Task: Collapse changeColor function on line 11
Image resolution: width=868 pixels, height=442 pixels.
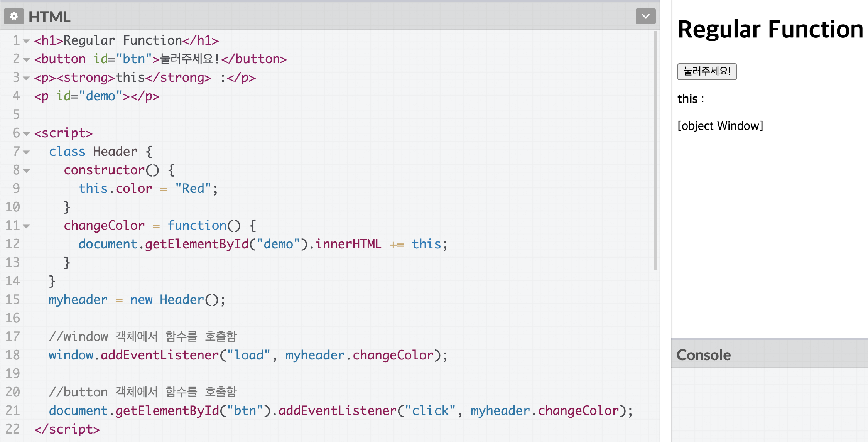Action: [x=26, y=226]
